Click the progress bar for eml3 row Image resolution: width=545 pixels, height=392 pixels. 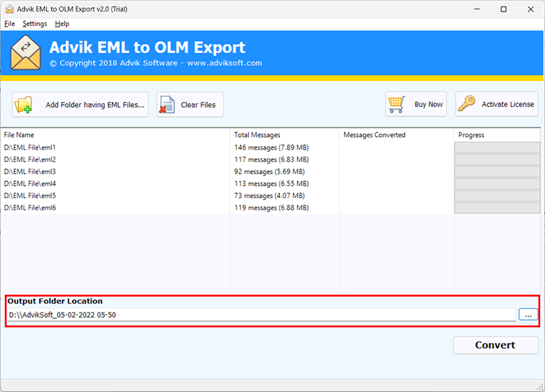(497, 171)
